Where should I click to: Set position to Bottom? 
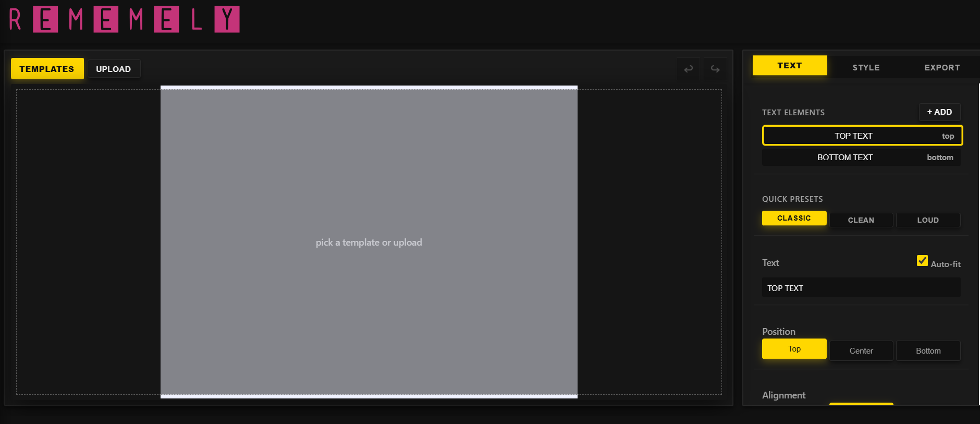[x=928, y=350]
